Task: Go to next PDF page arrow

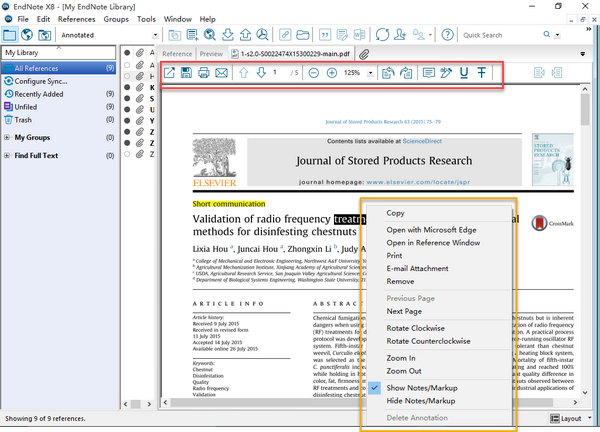Action: point(261,73)
